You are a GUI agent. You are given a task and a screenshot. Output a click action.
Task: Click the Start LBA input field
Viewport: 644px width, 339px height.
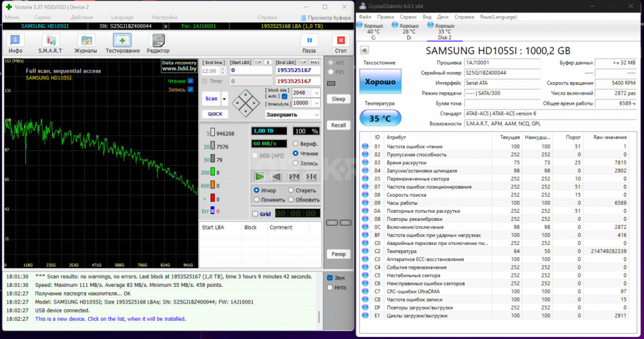(x=251, y=70)
